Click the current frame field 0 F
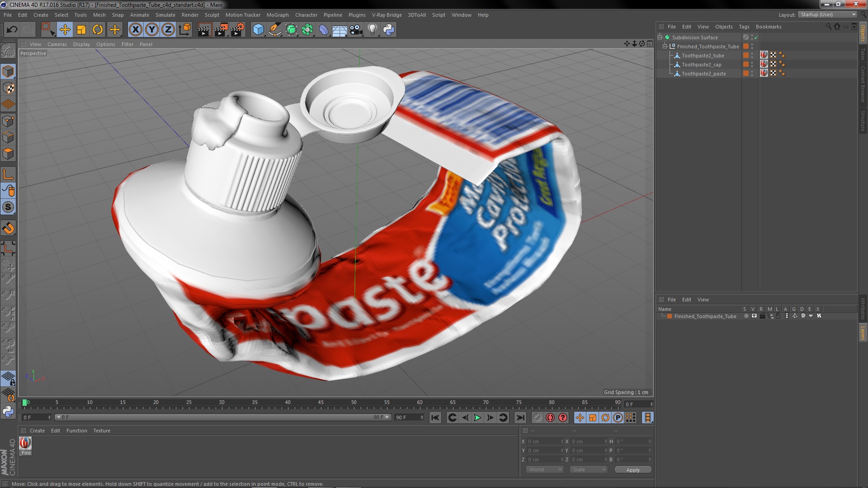 coord(639,404)
